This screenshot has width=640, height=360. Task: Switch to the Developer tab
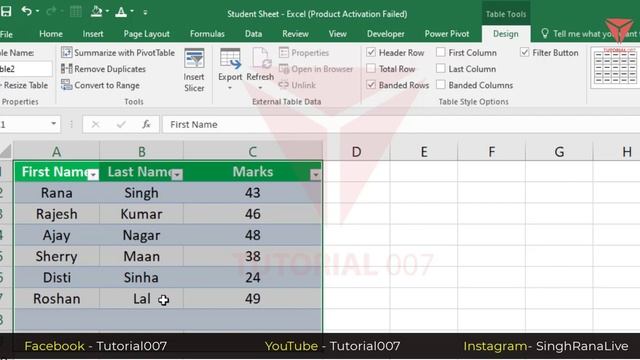click(386, 34)
